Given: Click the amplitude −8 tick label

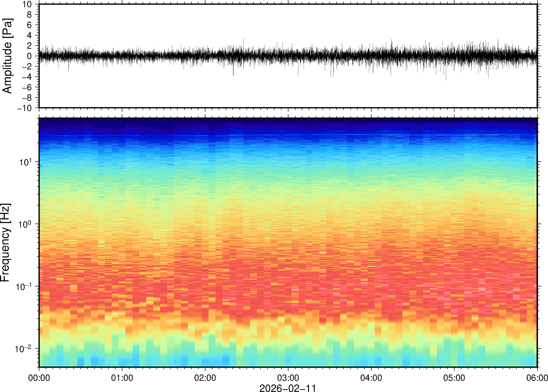Looking at the screenshot, I should (27, 98).
